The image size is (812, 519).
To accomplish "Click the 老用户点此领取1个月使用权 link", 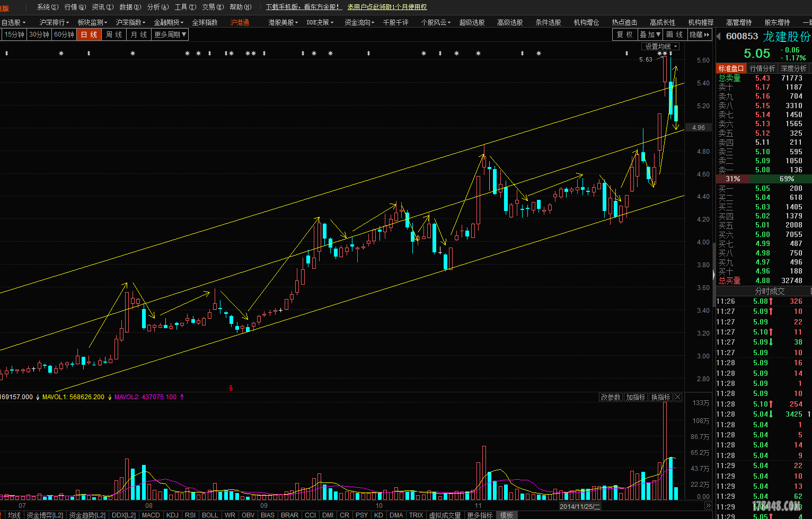I will (x=387, y=7).
